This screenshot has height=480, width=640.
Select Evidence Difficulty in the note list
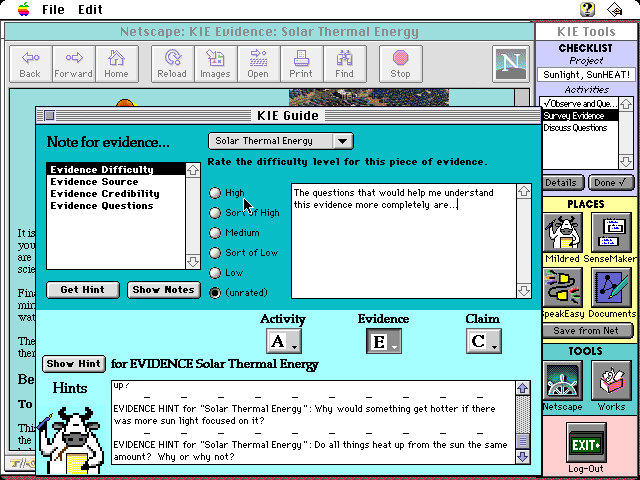[x=116, y=169]
